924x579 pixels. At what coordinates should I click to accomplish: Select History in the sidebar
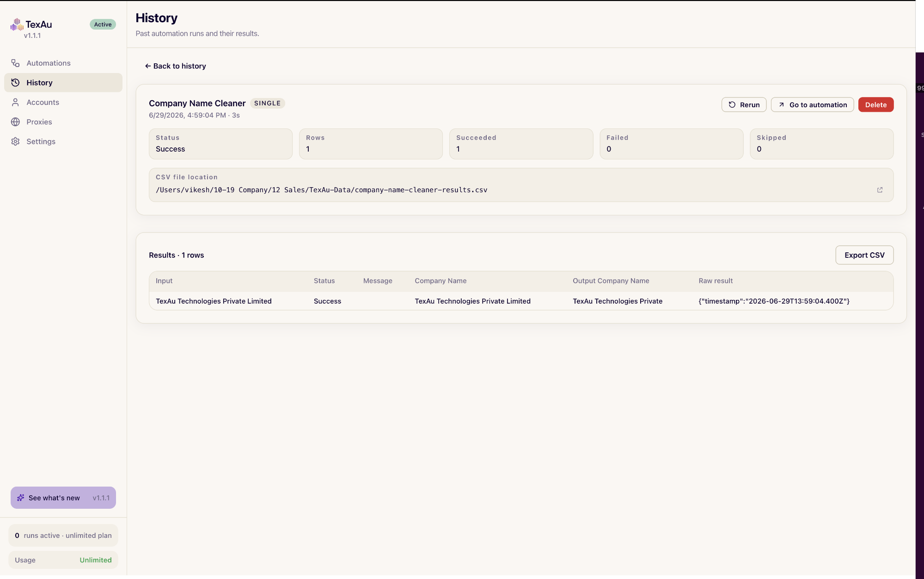(x=63, y=83)
